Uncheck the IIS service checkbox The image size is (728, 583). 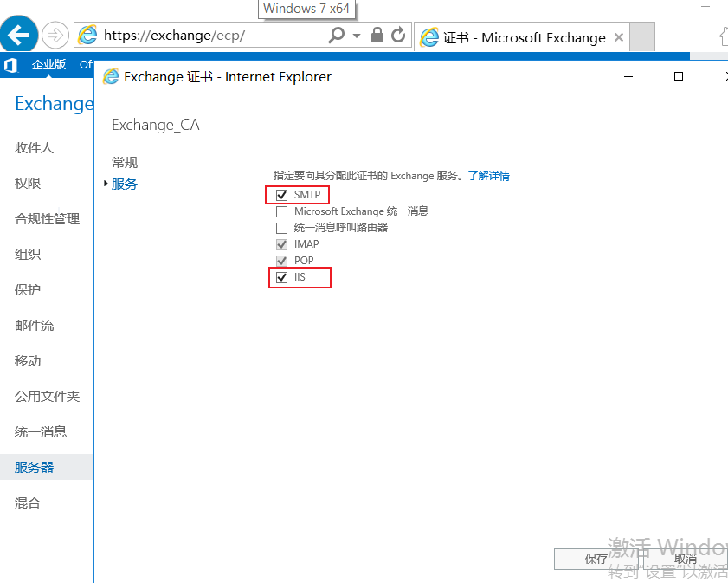[281, 277]
